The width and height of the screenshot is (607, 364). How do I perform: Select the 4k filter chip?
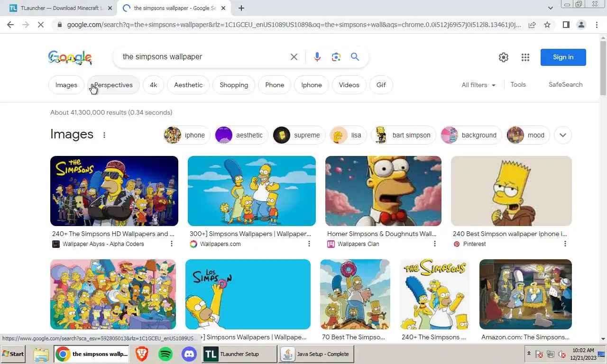coord(153,85)
